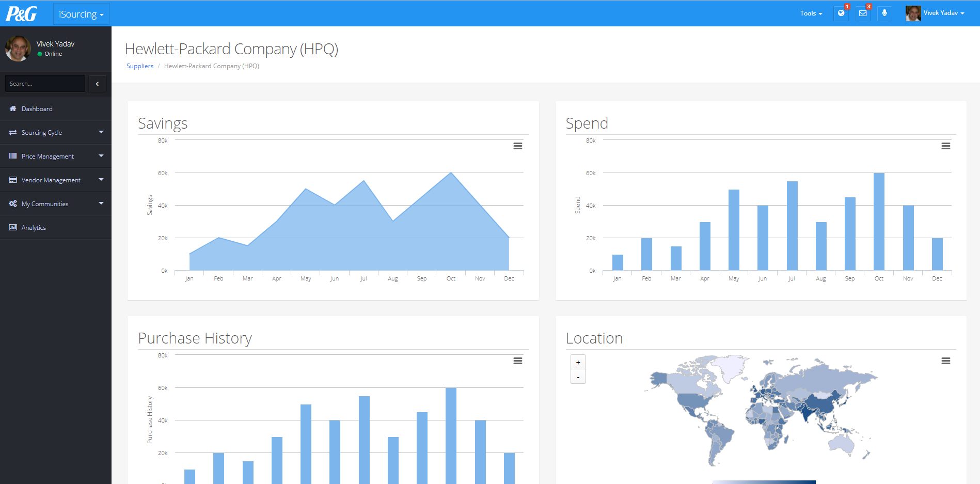Click the Jul bar in Spend chart
Viewport: 980px width, 484px height.
pyautogui.click(x=792, y=226)
